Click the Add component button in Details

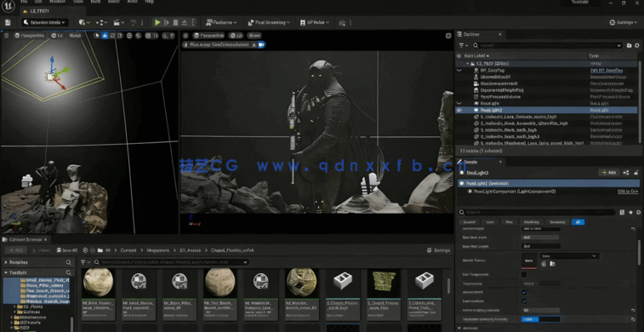click(608, 173)
